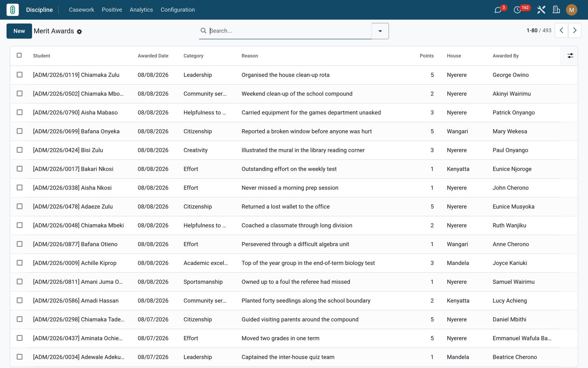
Task: Open the Analytics menu
Action: click(x=141, y=10)
